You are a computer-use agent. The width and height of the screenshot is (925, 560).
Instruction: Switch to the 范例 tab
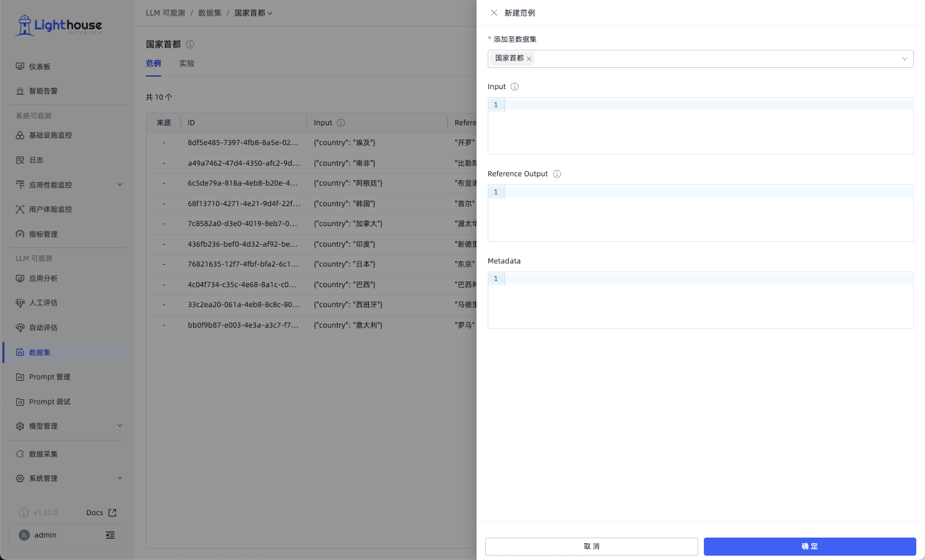153,64
